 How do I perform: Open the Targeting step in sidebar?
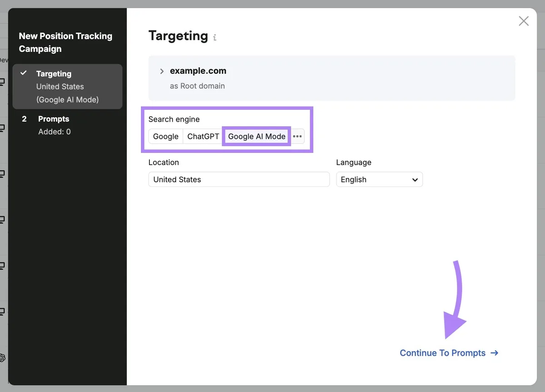[x=67, y=87]
